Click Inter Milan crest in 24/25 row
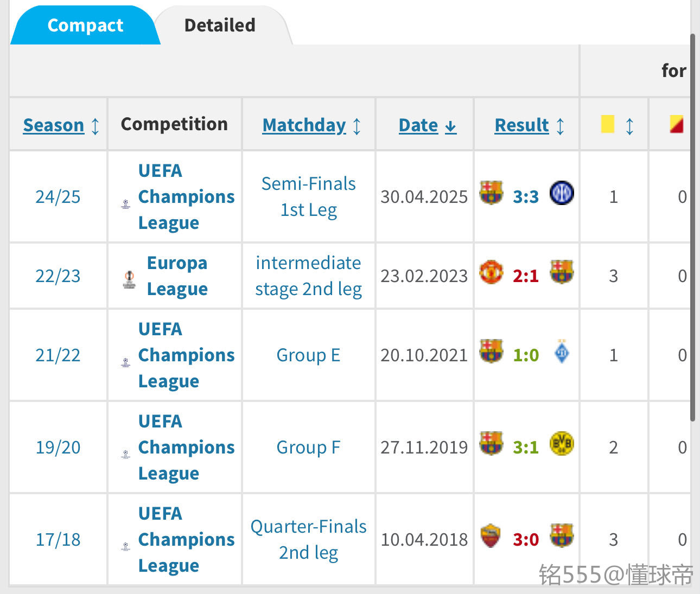 click(562, 193)
